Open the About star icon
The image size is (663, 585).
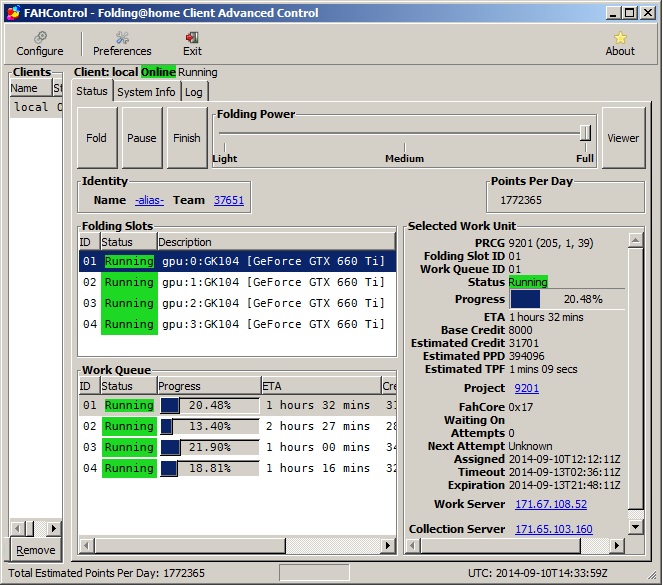click(x=620, y=44)
